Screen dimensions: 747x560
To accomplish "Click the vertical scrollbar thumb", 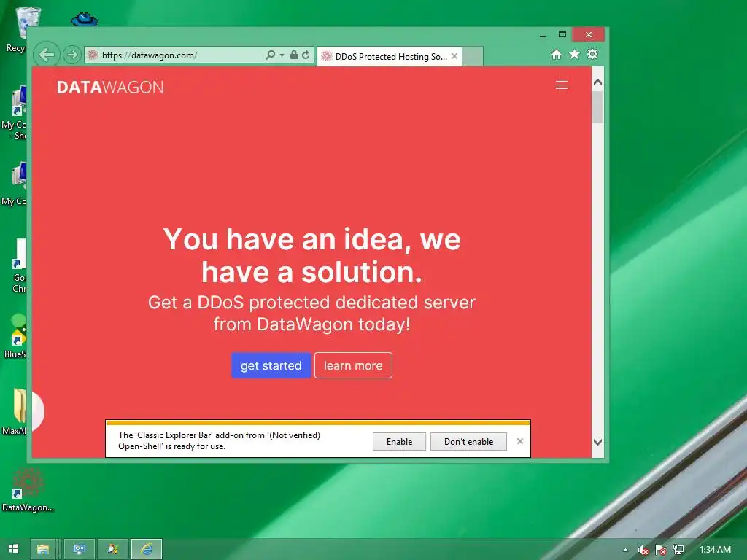I will (598, 107).
